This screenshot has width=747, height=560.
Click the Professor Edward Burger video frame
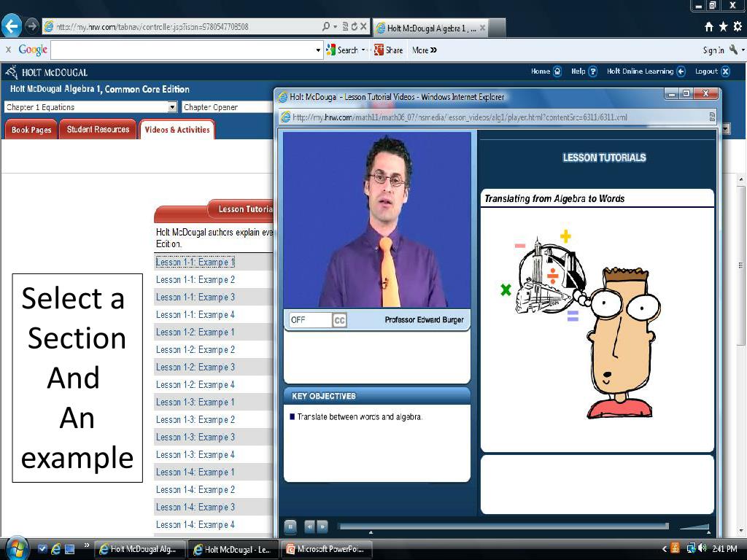[x=377, y=219]
